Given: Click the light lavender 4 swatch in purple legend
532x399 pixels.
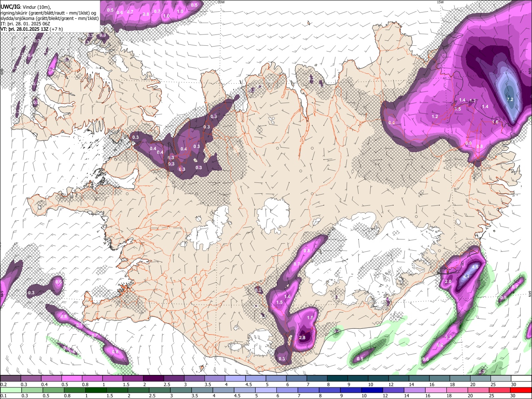Looking at the screenshot, I should coord(235,379).
